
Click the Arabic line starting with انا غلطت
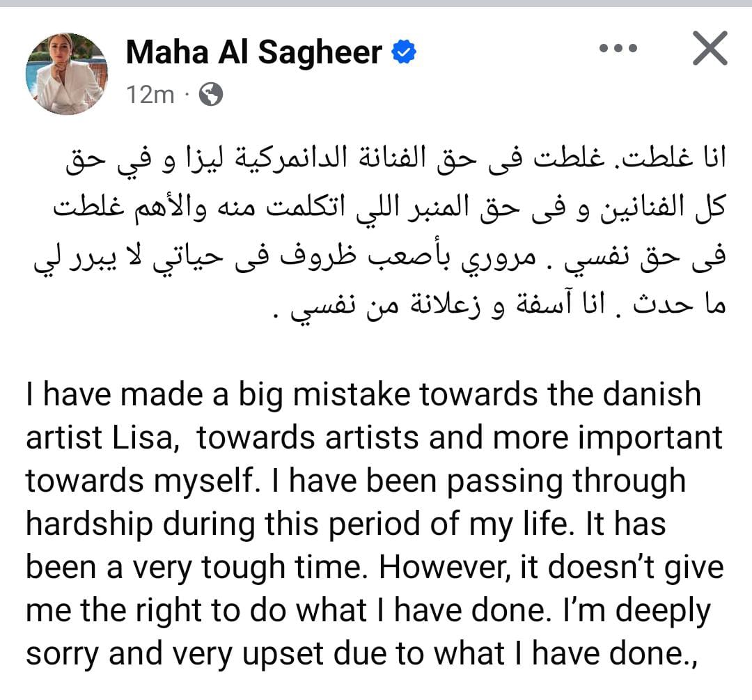[x=395, y=160]
